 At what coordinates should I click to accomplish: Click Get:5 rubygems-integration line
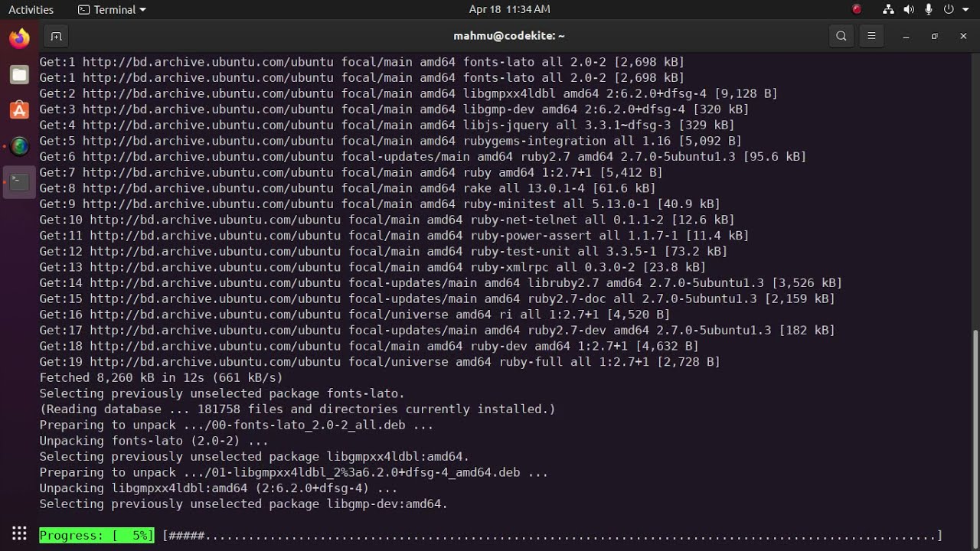click(390, 141)
